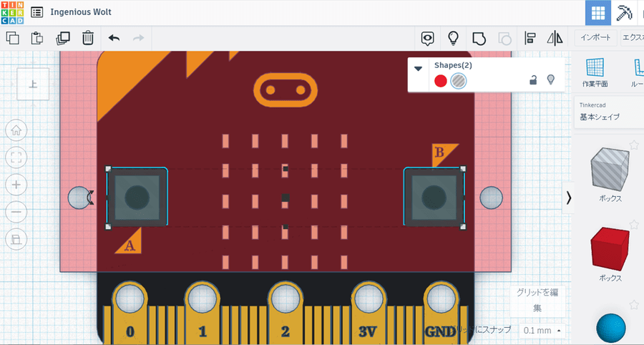Screen dimensions: 644x345
Task: Open the pickaxe blocks view
Action: [623, 13]
